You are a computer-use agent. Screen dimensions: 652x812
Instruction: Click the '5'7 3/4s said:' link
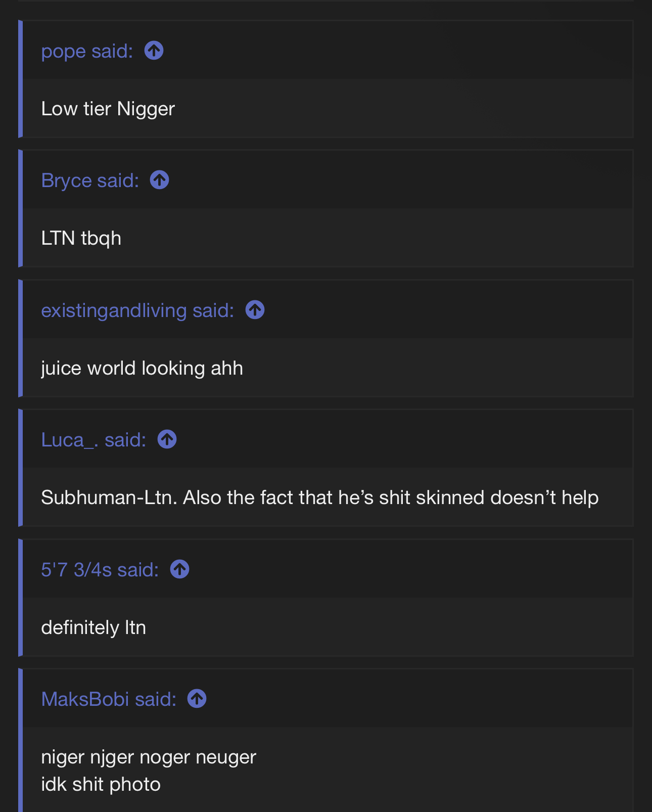point(100,570)
